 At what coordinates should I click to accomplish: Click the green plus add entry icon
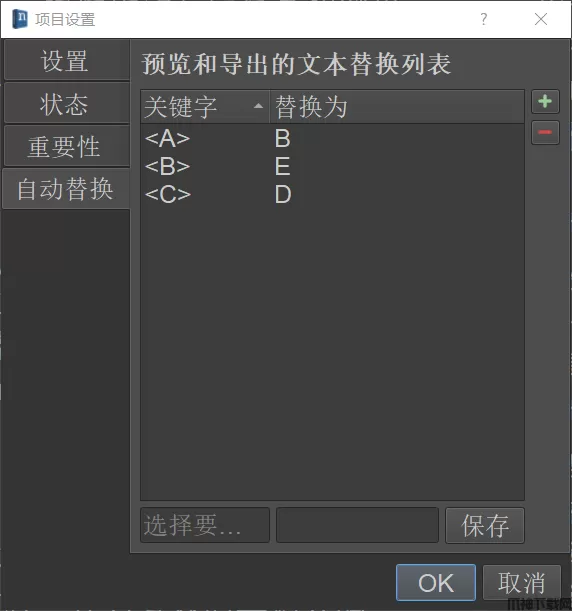click(x=545, y=102)
